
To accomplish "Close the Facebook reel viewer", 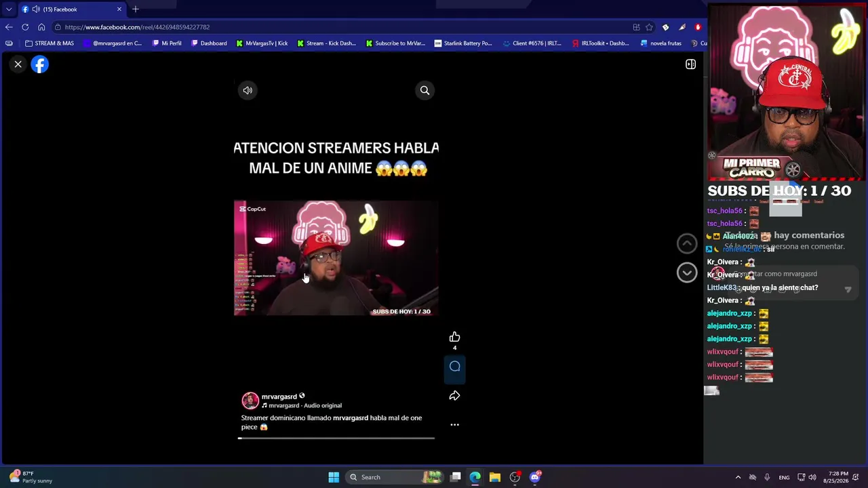I will pyautogui.click(x=18, y=64).
